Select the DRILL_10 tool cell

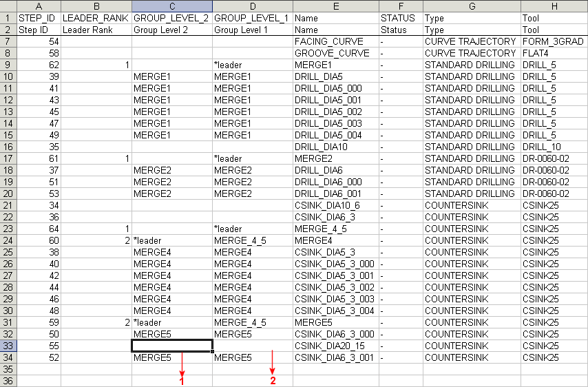554,147
